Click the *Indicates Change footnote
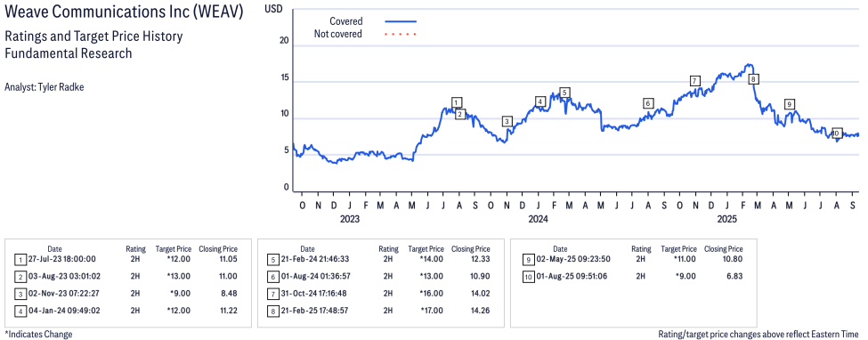Viewport: 868px width, 340px height. [x=38, y=334]
